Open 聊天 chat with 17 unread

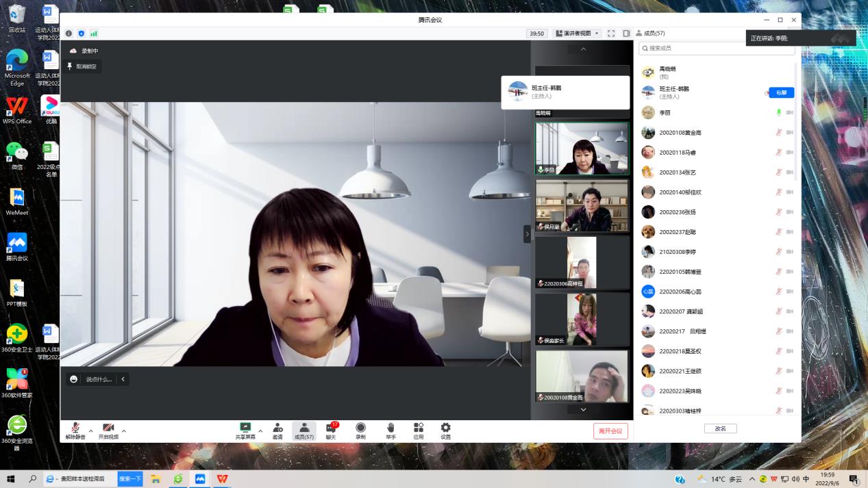click(x=332, y=431)
